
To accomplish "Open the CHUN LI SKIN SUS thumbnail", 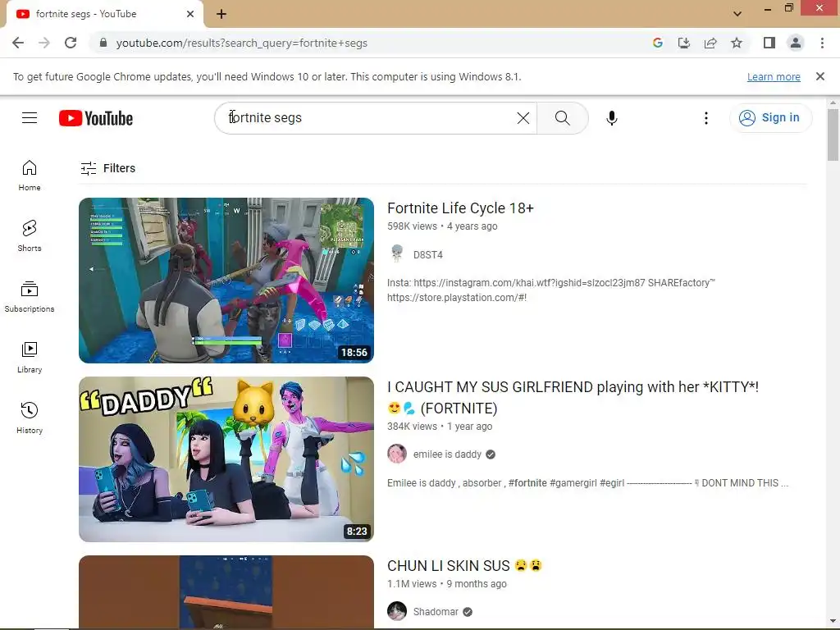I will pos(226,592).
